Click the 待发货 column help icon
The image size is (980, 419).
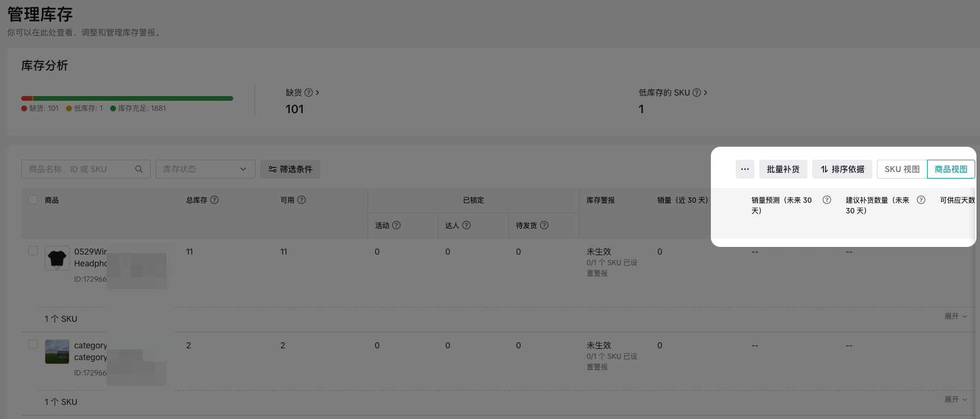click(544, 225)
